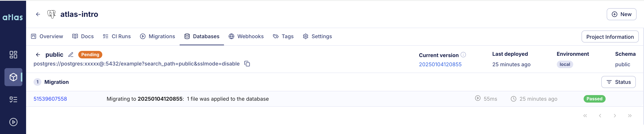Open the Status filter dropdown
This screenshot has height=134, width=644.
(x=618, y=82)
